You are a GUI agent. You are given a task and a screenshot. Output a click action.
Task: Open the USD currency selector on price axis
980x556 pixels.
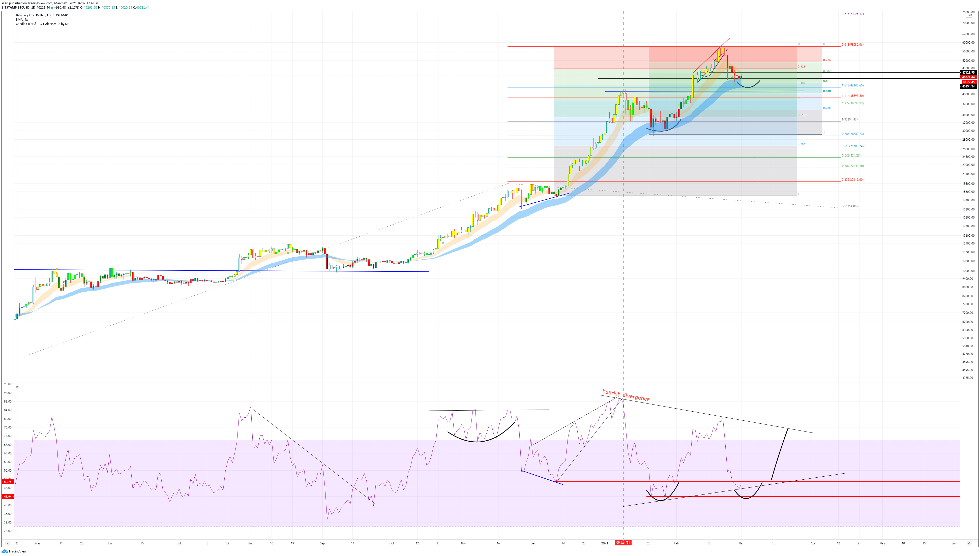(969, 15)
